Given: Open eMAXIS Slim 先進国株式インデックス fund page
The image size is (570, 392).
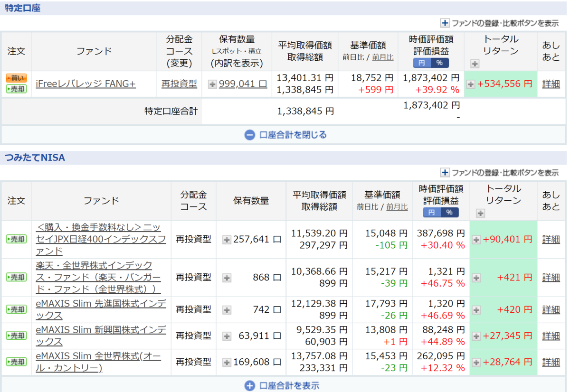Looking at the screenshot, I should [101, 309].
